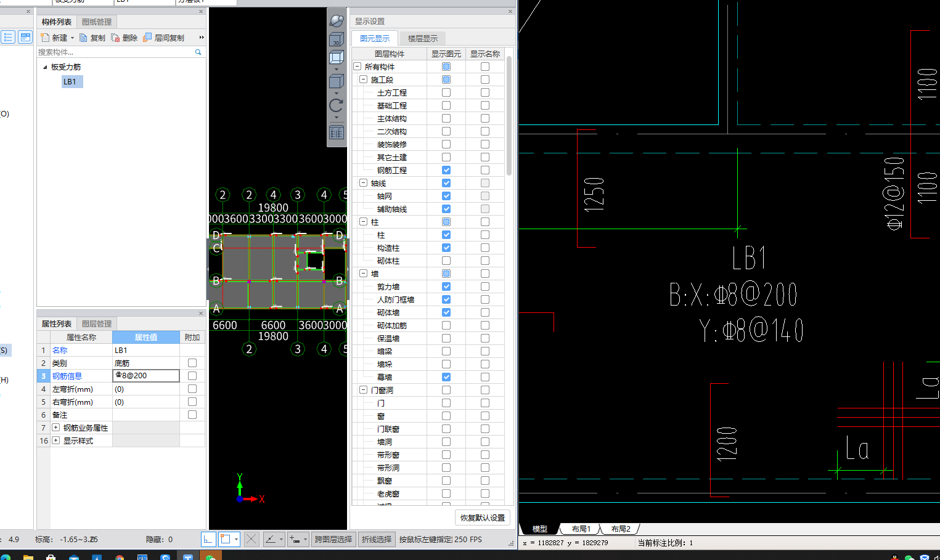
Task: Collapse the 墙 tree node
Action: click(x=363, y=274)
